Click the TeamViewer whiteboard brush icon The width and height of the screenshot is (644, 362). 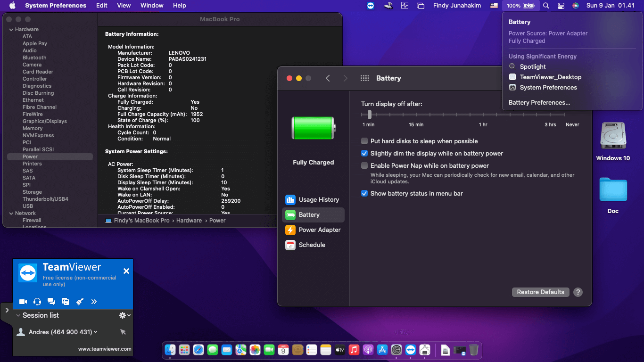80,302
